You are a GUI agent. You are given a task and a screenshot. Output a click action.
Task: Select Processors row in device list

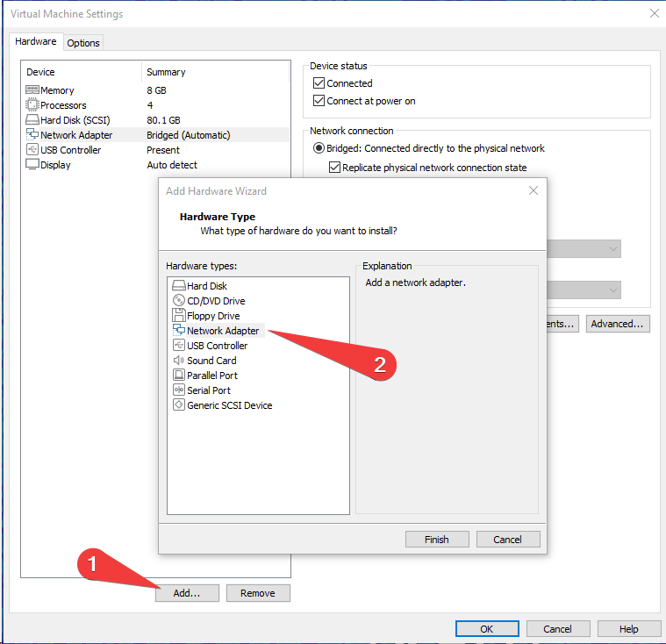point(157,105)
